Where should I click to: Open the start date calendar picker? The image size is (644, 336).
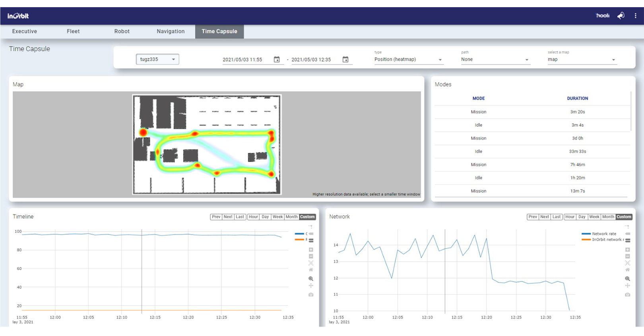pyautogui.click(x=277, y=60)
